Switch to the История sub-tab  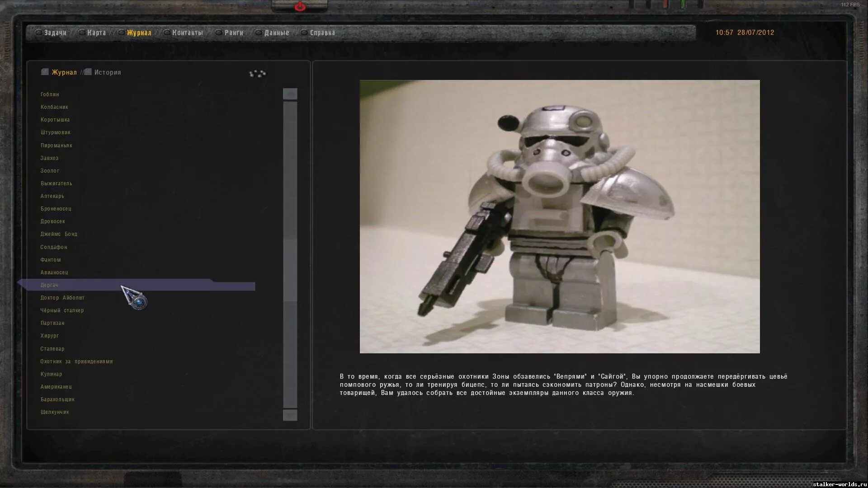tap(103, 72)
